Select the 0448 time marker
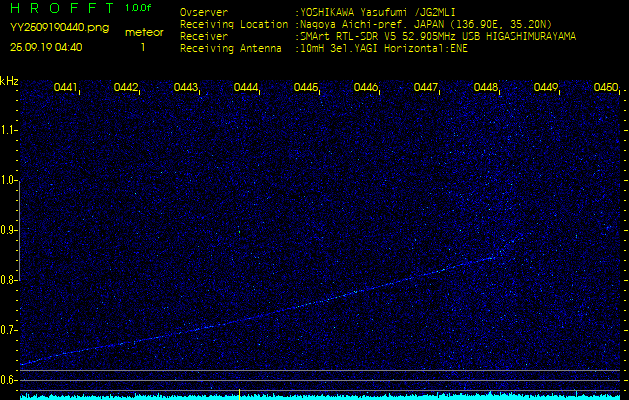Screen dimensions: 629x400 pyautogui.click(x=486, y=88)
